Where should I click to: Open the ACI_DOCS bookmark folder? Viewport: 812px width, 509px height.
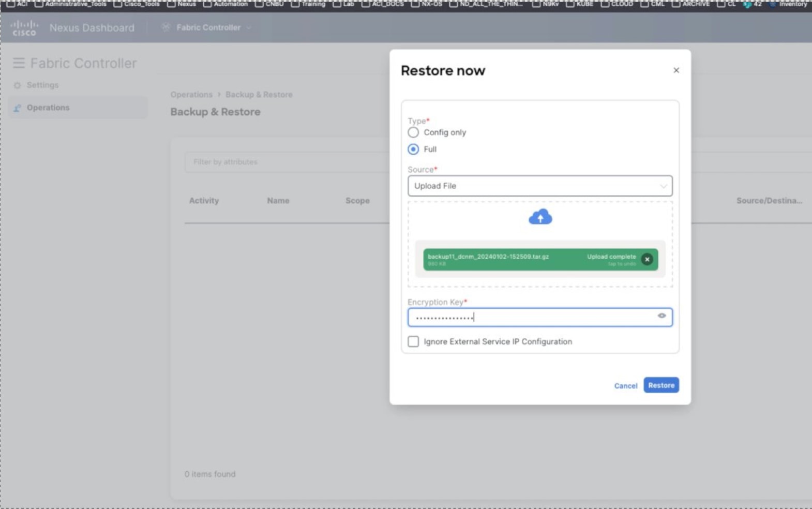click(383, 4)
